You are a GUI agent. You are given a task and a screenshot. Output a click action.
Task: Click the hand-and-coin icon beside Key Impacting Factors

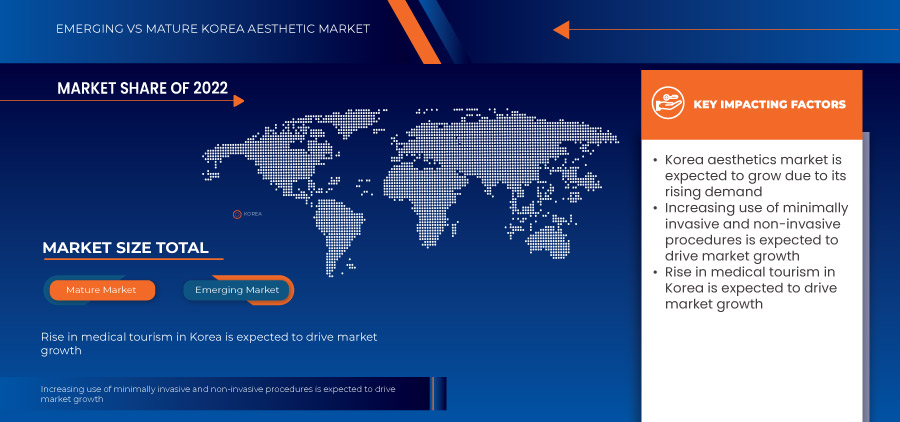point(667,103)
